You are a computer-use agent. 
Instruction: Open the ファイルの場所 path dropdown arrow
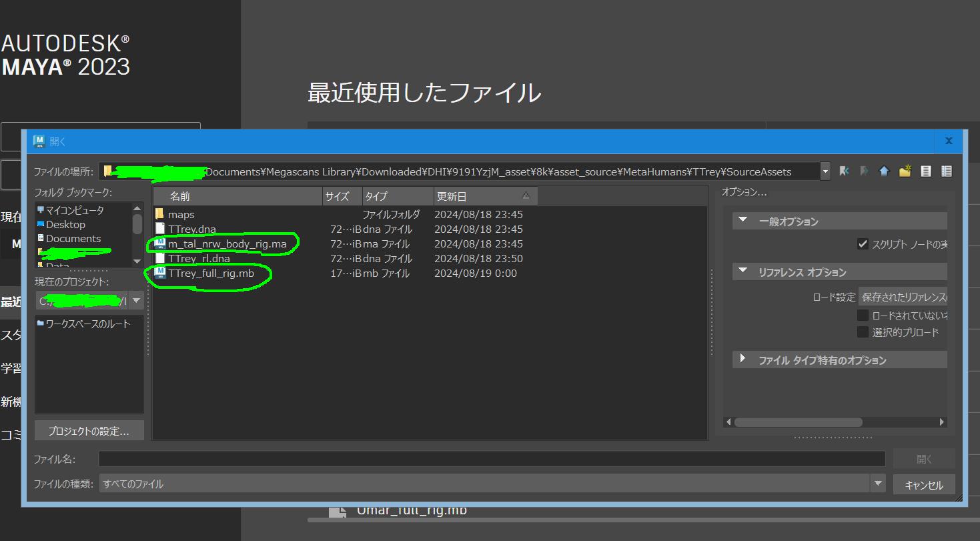[825, 171]
